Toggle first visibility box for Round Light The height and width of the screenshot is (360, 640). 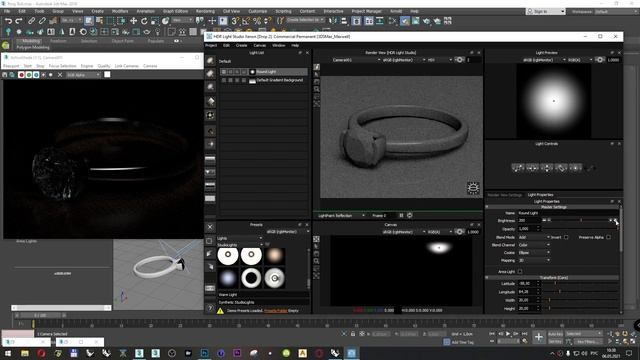pyautogui.click(x=224, y=72)
